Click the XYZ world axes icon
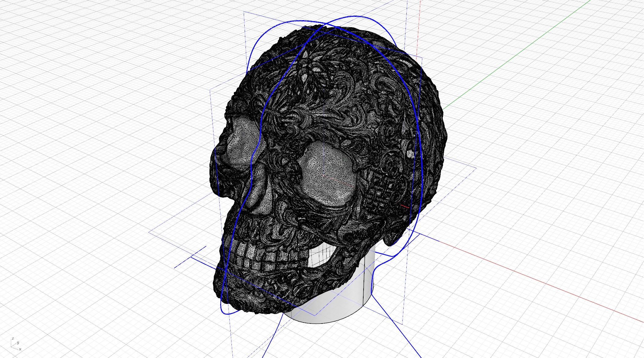The height and width of the screenshot is (358, 644). (x=16, y=344)
